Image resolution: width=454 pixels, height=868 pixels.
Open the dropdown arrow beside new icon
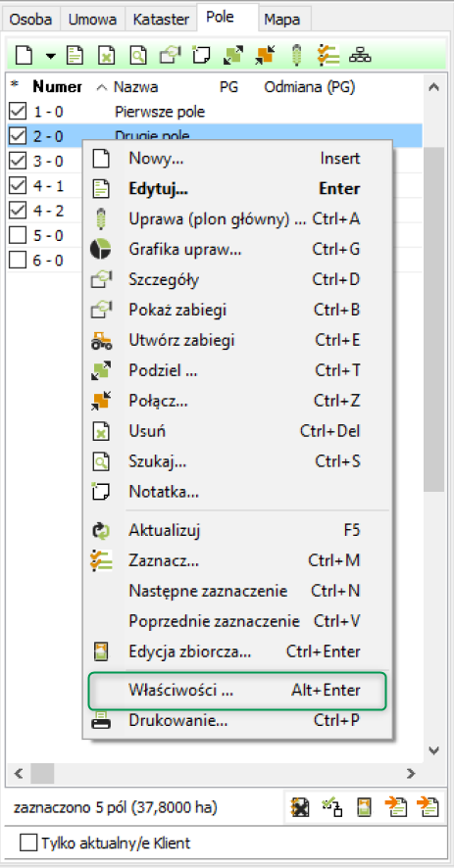point(51,56)
